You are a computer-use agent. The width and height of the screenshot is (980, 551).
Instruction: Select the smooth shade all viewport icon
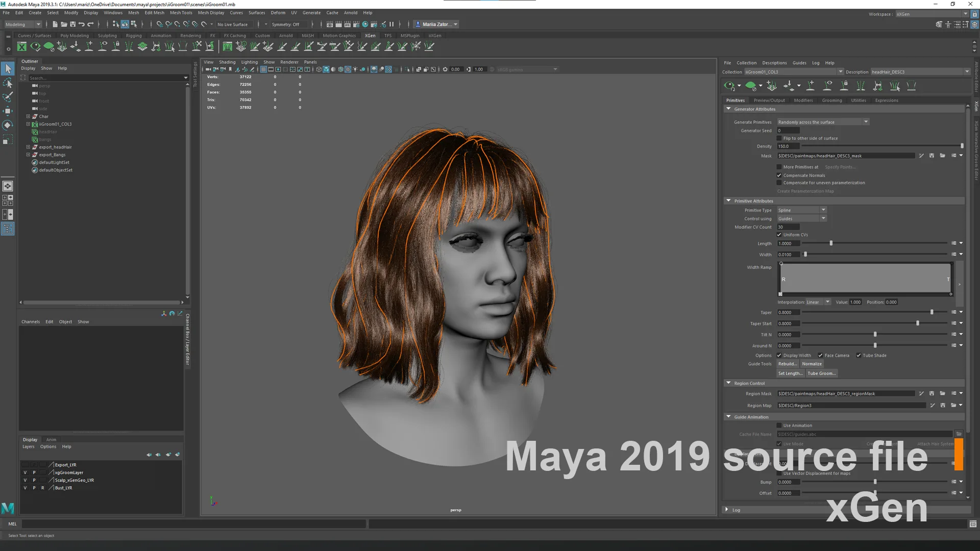pyautogui.click(x=327, y=69)
